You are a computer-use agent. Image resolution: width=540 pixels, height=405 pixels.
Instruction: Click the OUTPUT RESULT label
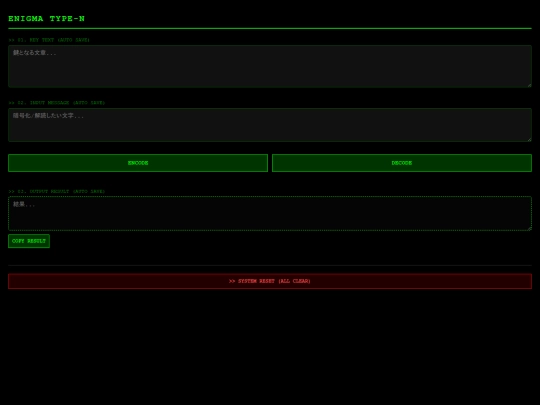click(56, 191)
